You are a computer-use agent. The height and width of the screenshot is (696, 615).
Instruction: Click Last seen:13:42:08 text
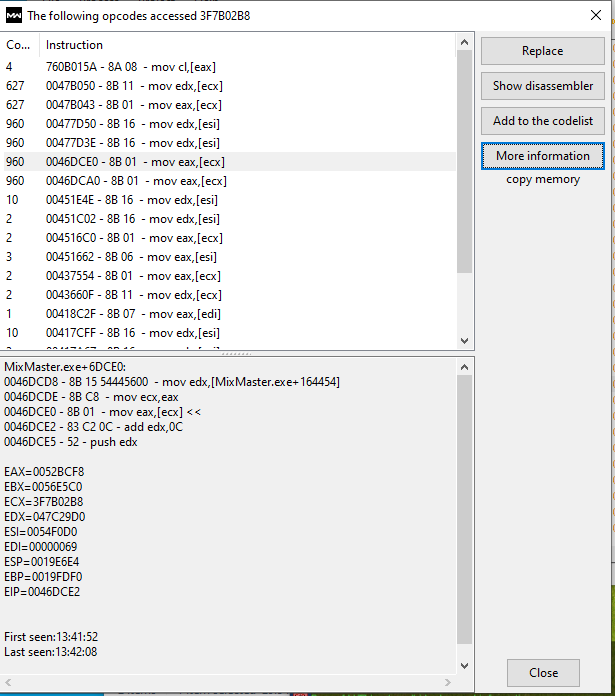click(x=51, y=652)
